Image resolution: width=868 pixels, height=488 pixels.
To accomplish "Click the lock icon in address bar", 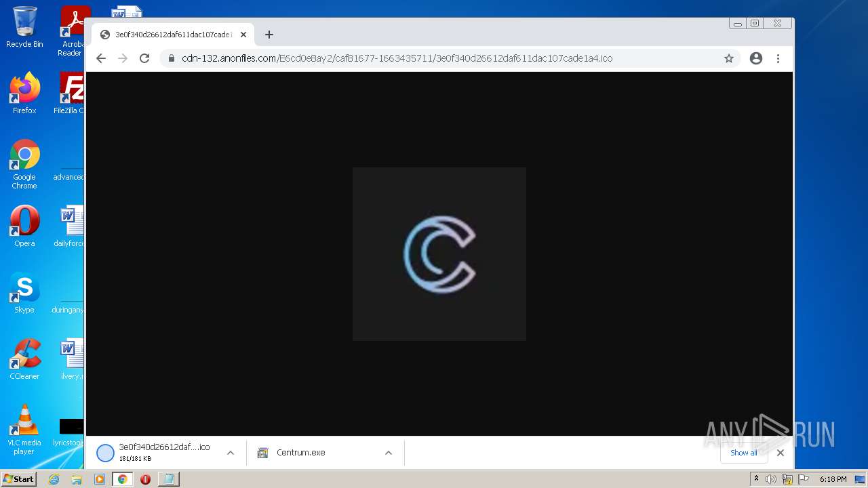I will (171, 58).
